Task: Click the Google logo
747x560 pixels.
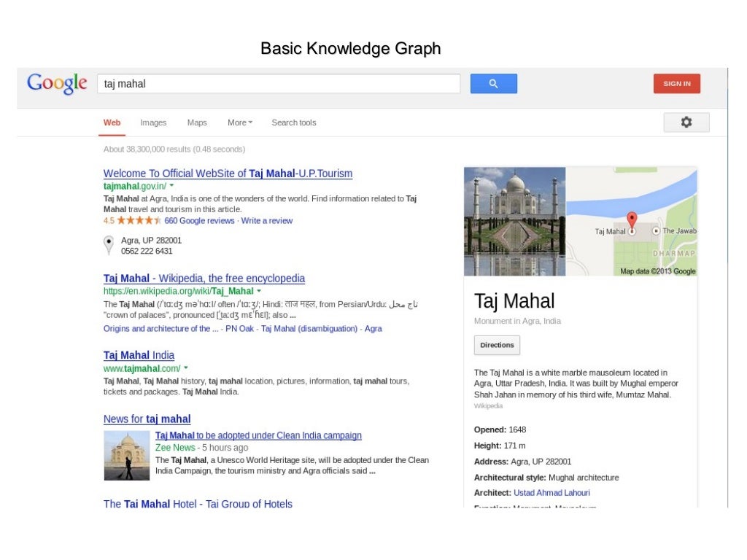Action: coord(57,84)
